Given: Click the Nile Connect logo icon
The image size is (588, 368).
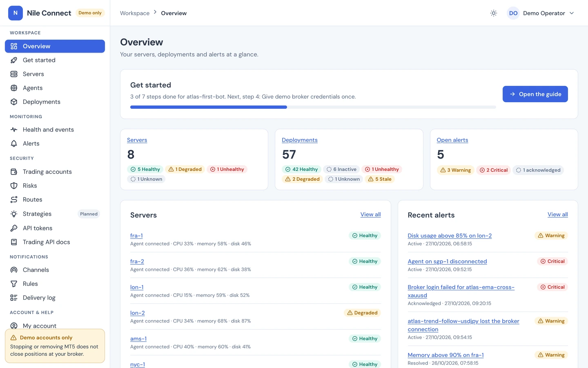Looking at the screenshot, I should click(x=16, y=13).
